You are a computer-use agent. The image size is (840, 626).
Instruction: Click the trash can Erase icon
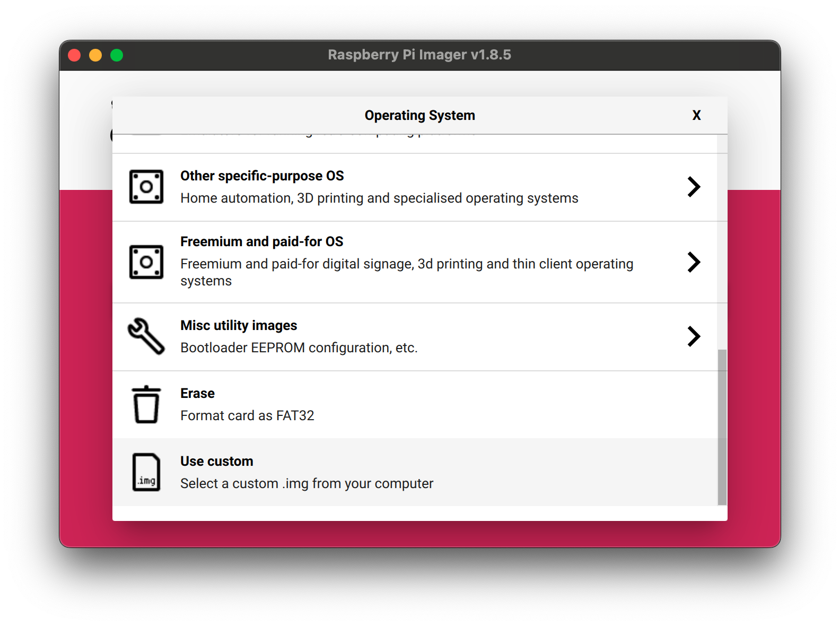[x=146, y=404]
